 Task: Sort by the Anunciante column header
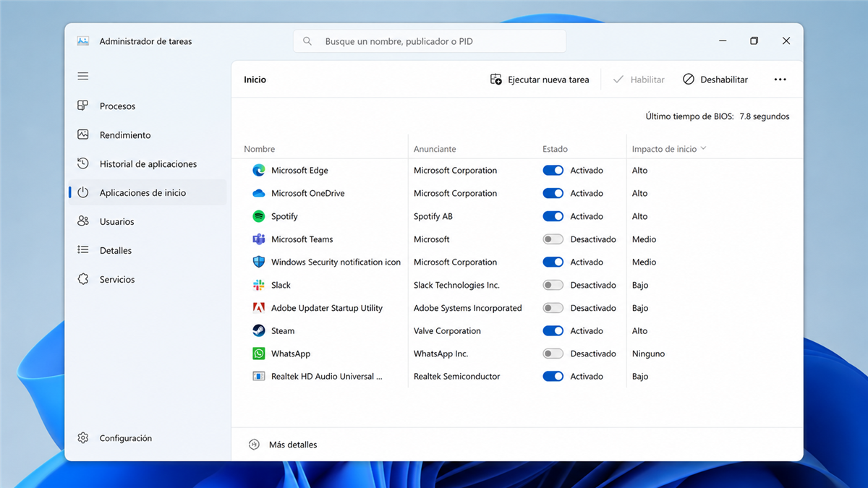coord(435,149)
